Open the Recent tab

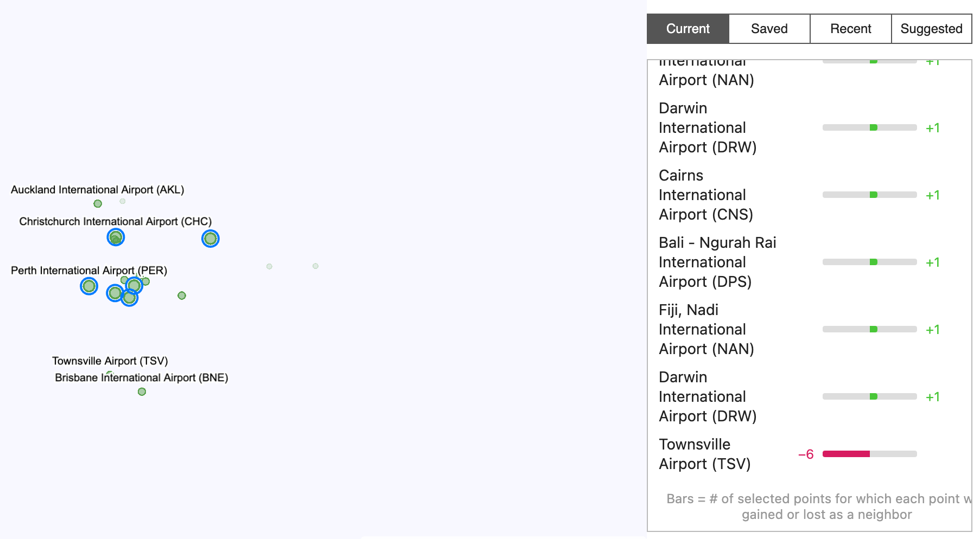coord(850,29)
